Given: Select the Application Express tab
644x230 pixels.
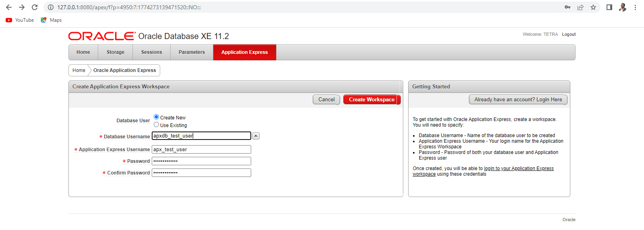Looking at the screenshot, I should coord(245,52).
